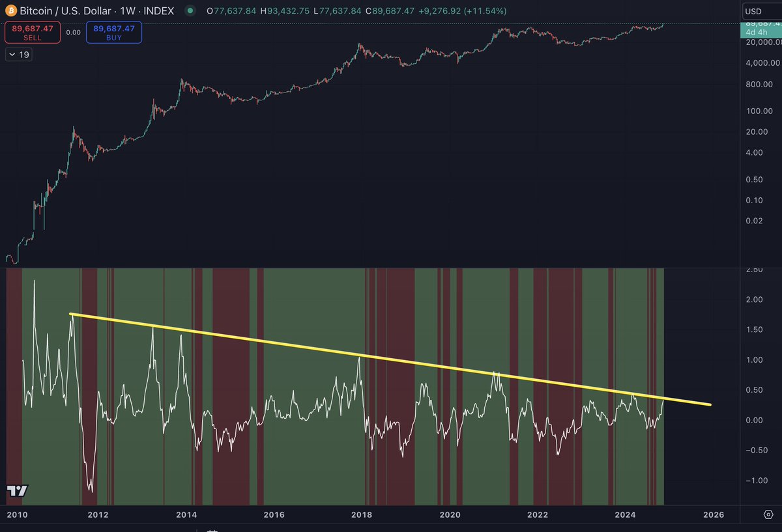This screenshot has height=532, width=782.
Task: Click the 2022 time axis label
Action: (x=538, y=515)
